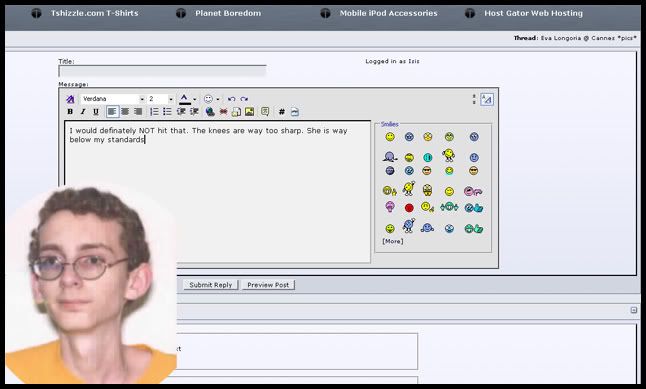Increase indent in message editor
The width and height of the screenshot is (646, 389).
[194, 112]
